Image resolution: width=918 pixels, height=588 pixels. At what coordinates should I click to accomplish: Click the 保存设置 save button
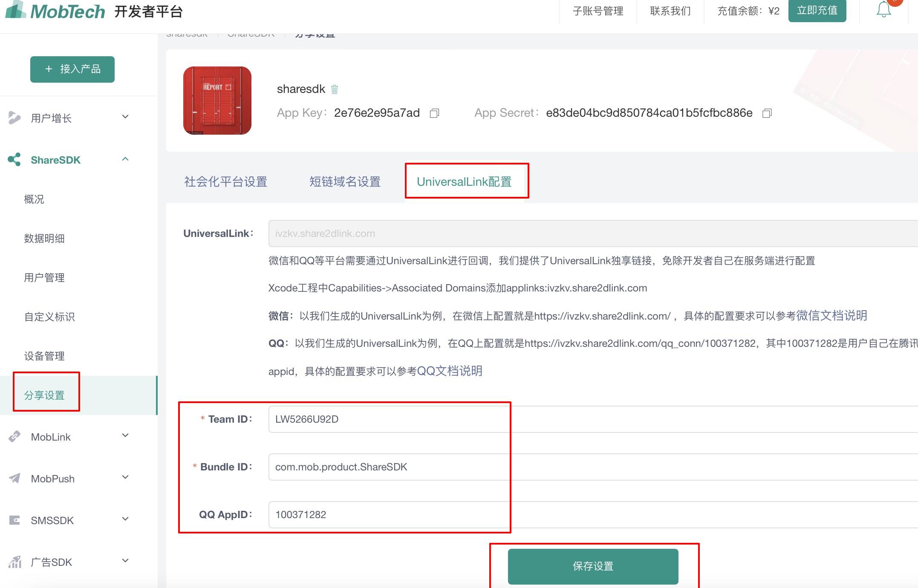(593, 566)
